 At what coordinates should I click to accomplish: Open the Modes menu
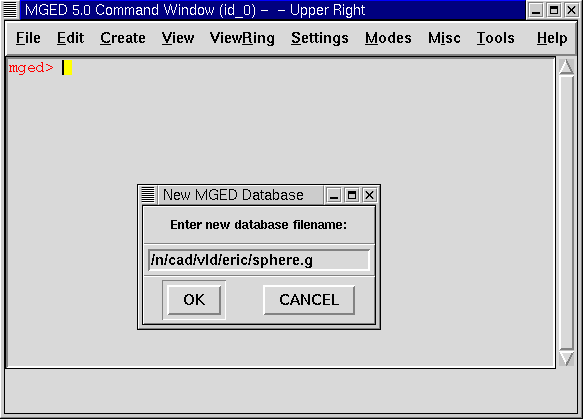point(388,38)
